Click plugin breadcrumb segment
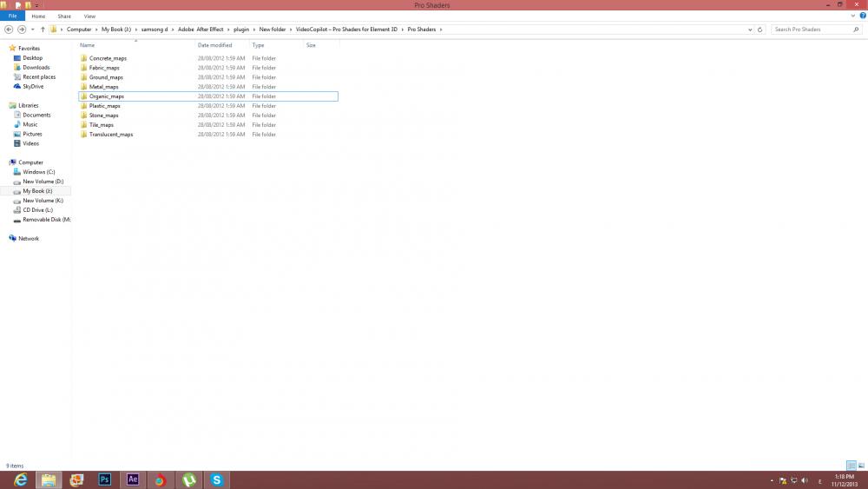The image size is (868, 489). tap(240, 30)
